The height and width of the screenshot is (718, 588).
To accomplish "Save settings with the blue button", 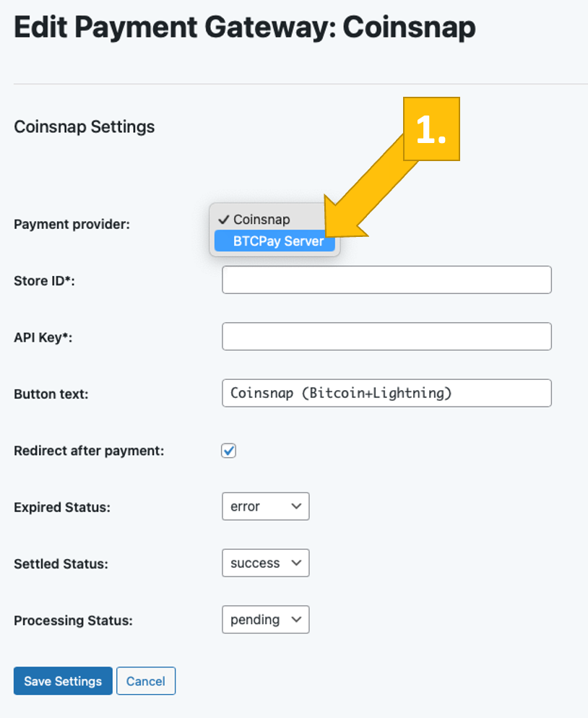I will pyautogui.click(x=63, y=680).
